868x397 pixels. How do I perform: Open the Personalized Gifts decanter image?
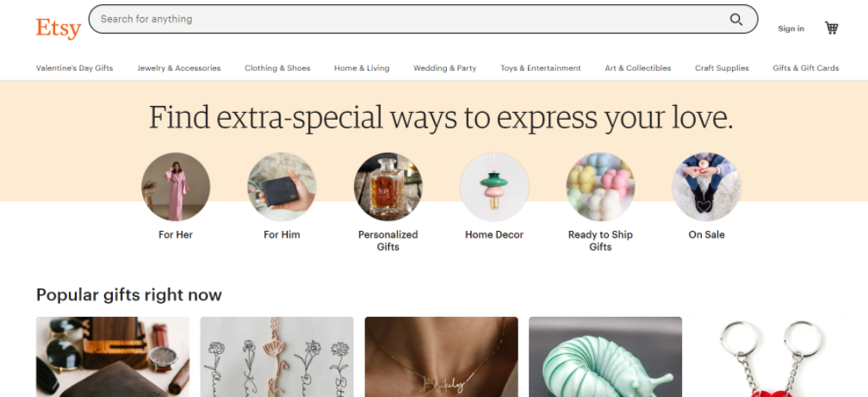pyautogui.click(x=388, y=187)
